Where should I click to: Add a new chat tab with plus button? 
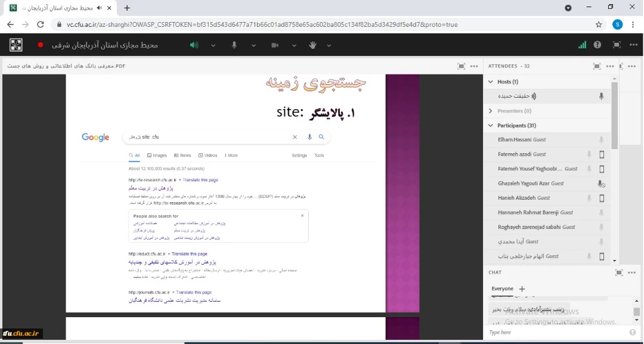point(522,289)
